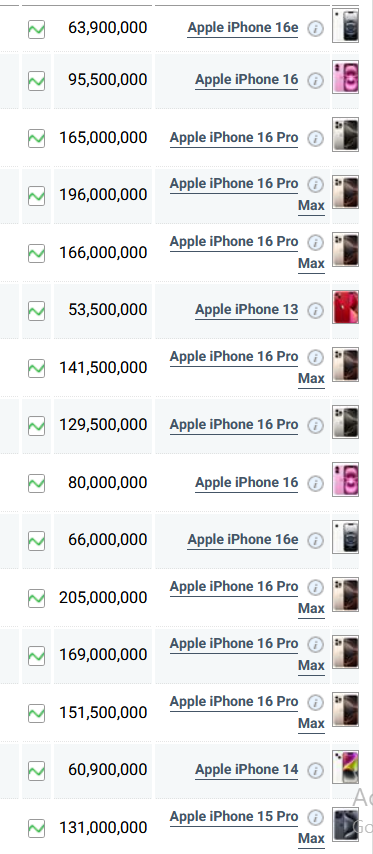This screenshot has height=854, width=373.
Task: Open the Apple iPhone 13 link
Action: point(247,310)
